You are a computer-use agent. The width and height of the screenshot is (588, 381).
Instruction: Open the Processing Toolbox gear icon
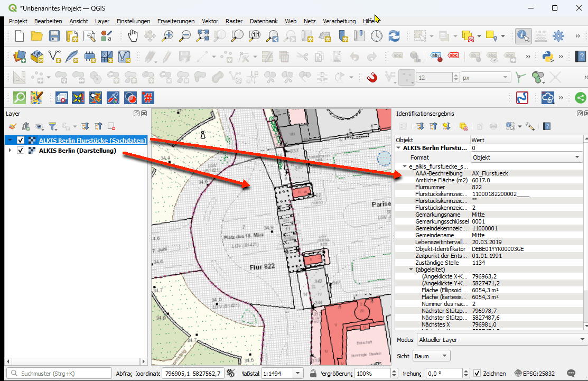point(558,36)
